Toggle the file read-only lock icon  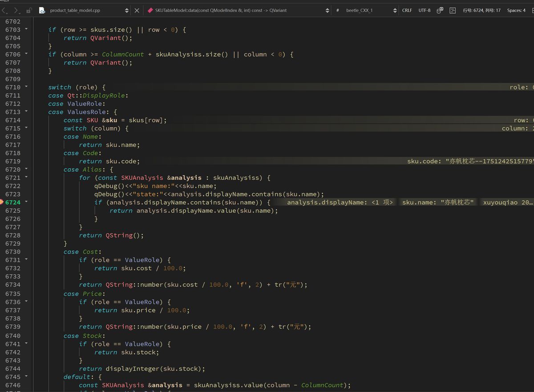[x=28, y=10]
